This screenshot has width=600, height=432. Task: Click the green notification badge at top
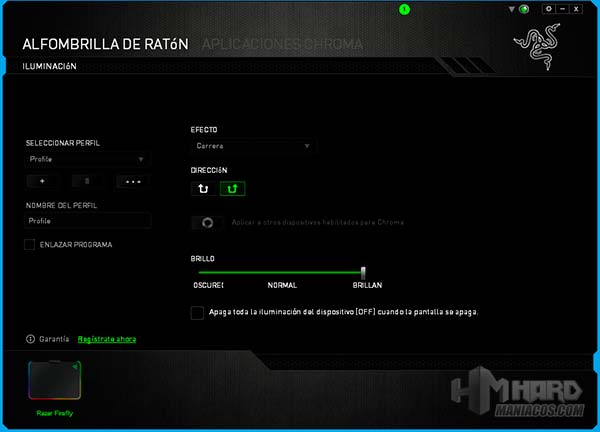(404, 10)
